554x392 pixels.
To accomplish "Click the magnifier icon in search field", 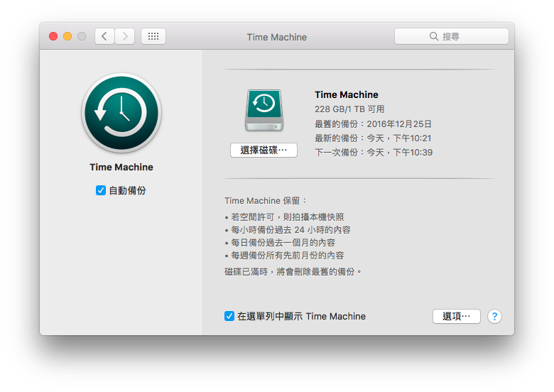I will (433, 36).
